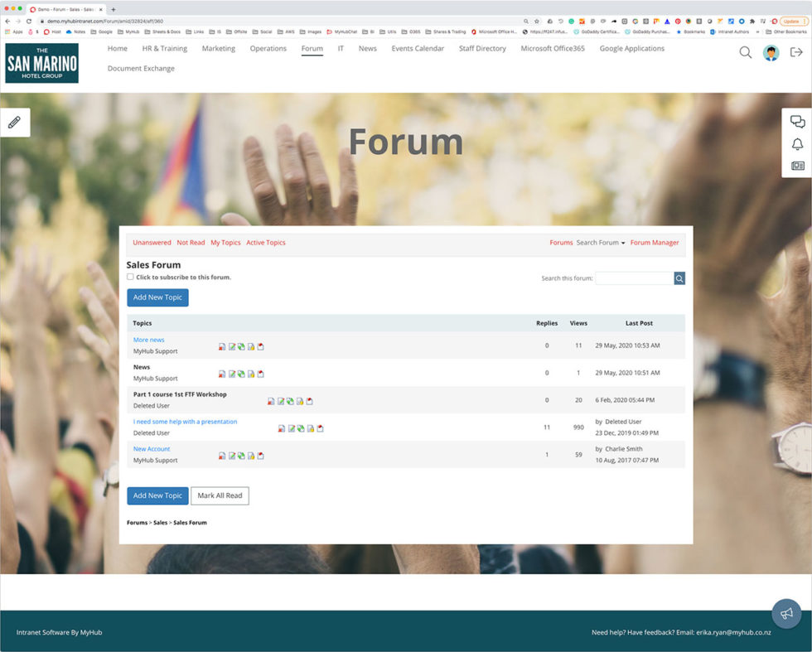Open the chat bubbles icon in the right sidebar

(798, 121)
